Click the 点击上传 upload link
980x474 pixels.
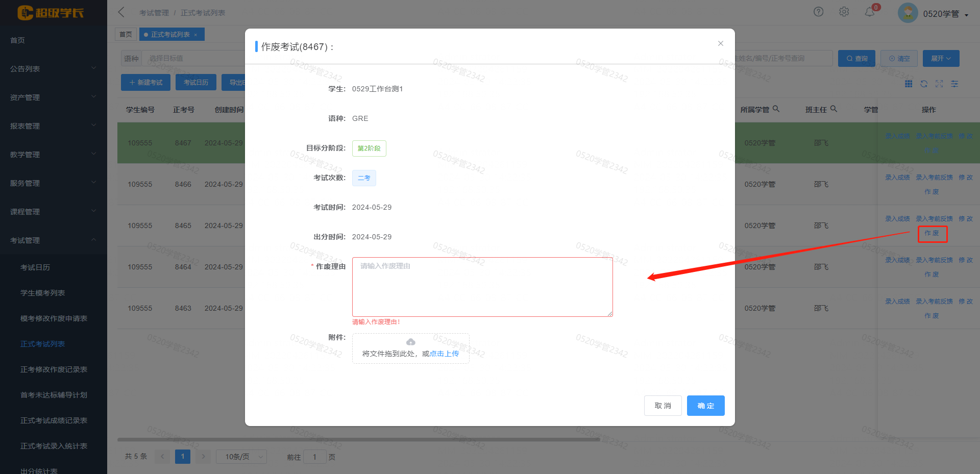click(444, 354)
